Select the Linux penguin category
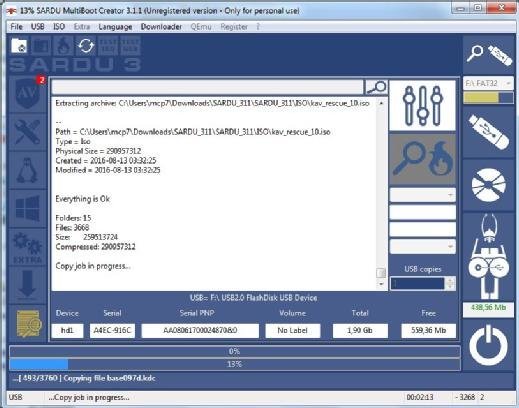Screen dimensions: 519x408 click(x=27, y=170)
